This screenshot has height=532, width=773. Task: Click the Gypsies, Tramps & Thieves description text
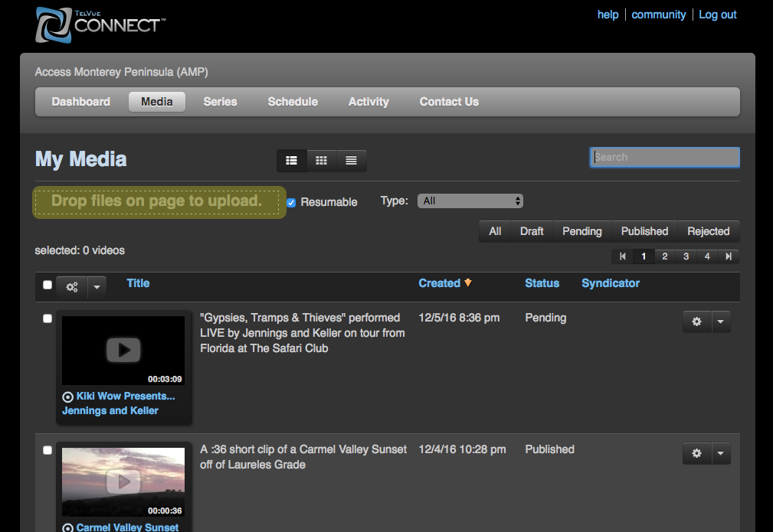click(x=303, y=333)
